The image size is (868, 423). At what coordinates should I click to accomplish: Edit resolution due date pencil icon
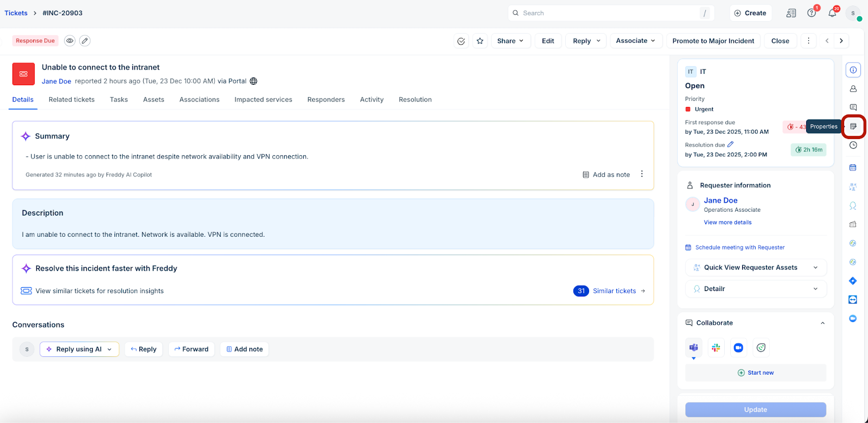[730, 144]
